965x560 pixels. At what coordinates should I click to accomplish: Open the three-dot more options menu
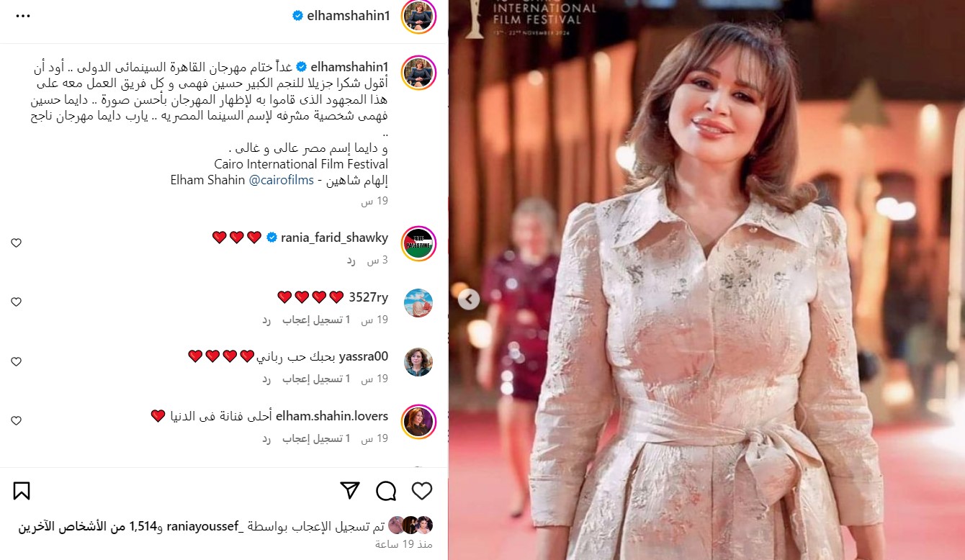coord(23,15)
